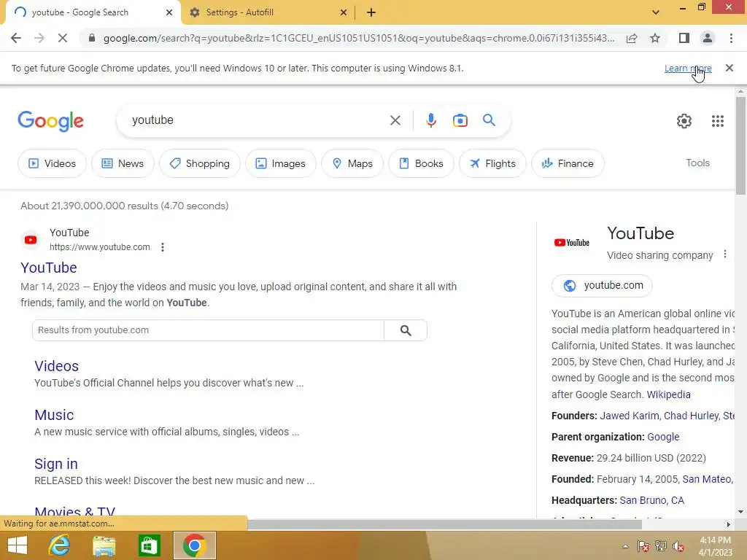The height and width of the screenshot is (560, 747).
Task: Open youtube.com chip in knowledge panel
Action: [x=602, y=286]
